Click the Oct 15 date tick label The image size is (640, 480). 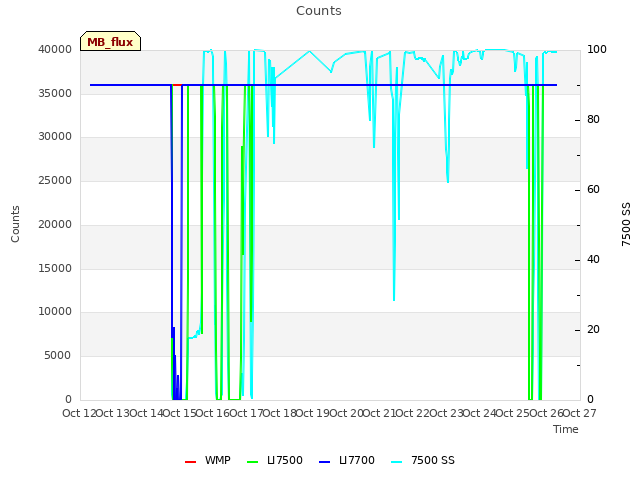180,413
